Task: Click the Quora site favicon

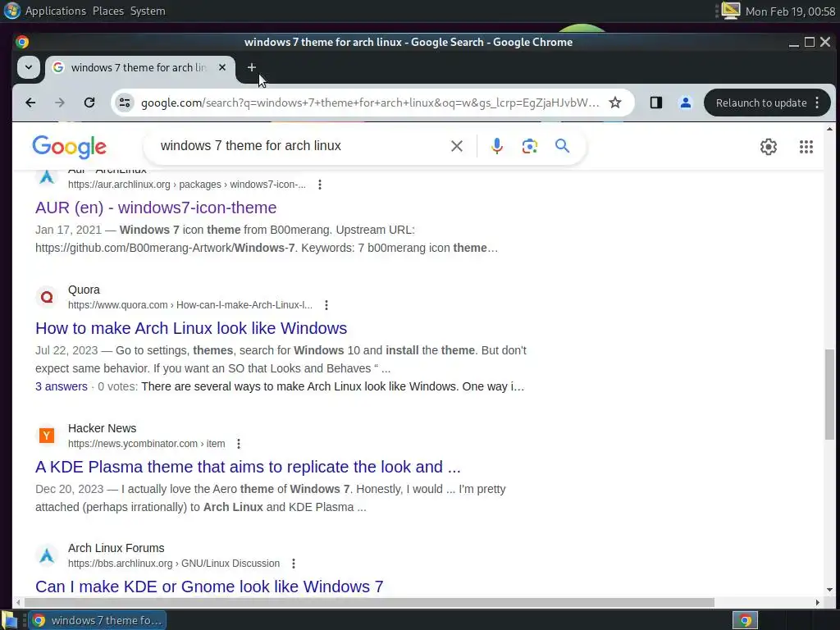Action: pos(47,297)
